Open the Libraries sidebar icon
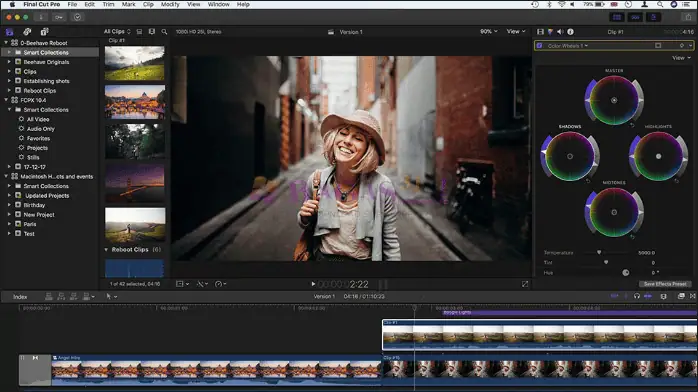This screenshot has width=698, height=392. (9, 32)
